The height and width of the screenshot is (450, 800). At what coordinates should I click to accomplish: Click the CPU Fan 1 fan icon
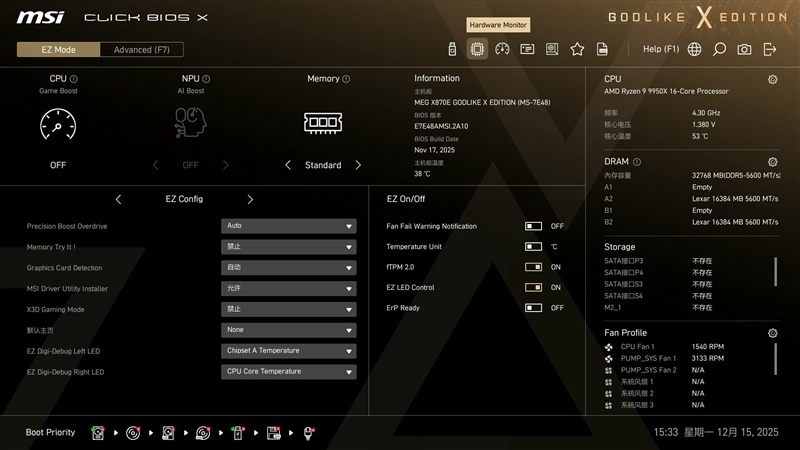(608, 347)
